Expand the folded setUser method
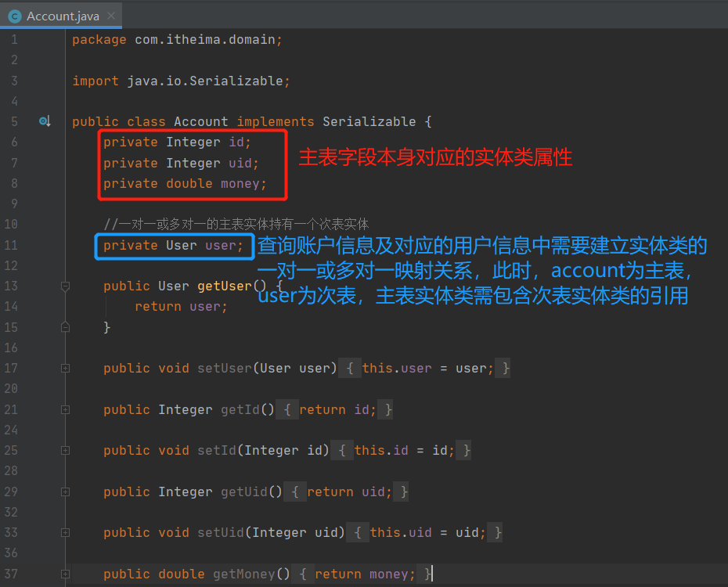 66,369
